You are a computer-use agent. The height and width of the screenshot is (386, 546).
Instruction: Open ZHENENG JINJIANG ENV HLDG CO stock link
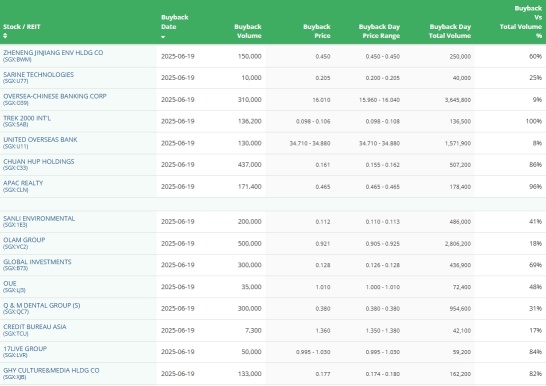(x=53, y=53)
